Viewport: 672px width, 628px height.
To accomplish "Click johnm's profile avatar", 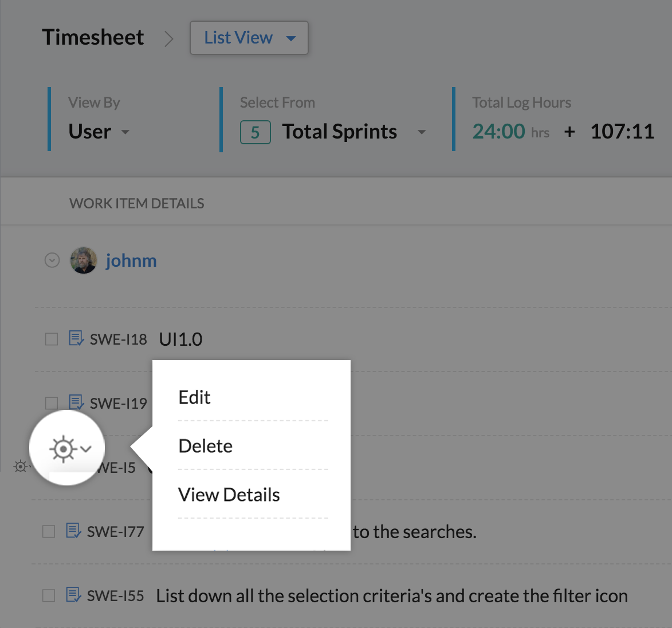I will point(84,260).
